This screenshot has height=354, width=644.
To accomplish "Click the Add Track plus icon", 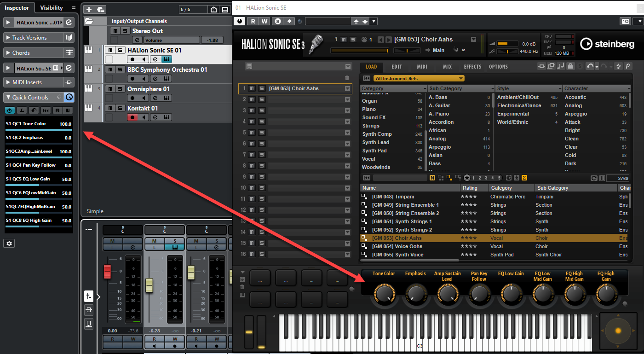I will click(89, 9).
